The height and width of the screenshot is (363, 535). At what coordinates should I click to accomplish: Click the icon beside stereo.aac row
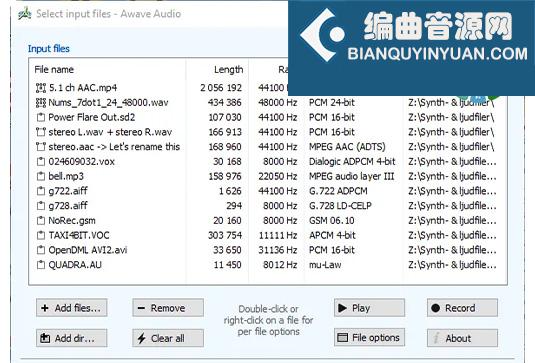(41, 147)
